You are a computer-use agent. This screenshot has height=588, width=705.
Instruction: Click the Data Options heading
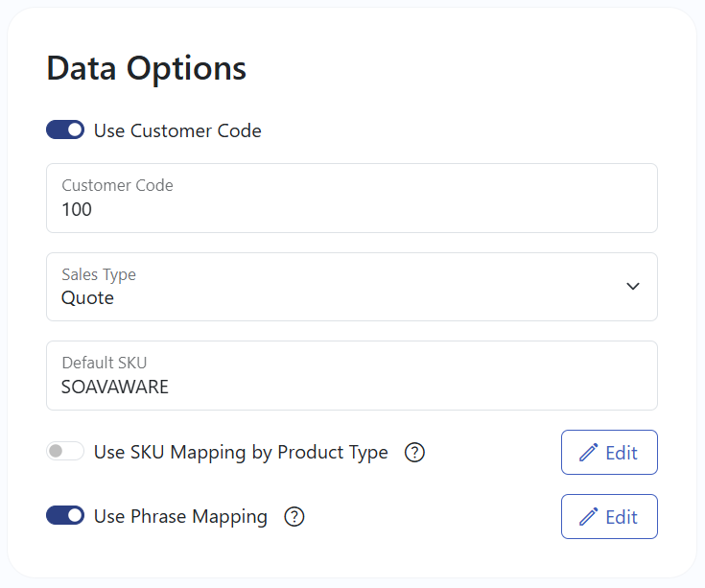pos(147,69)
